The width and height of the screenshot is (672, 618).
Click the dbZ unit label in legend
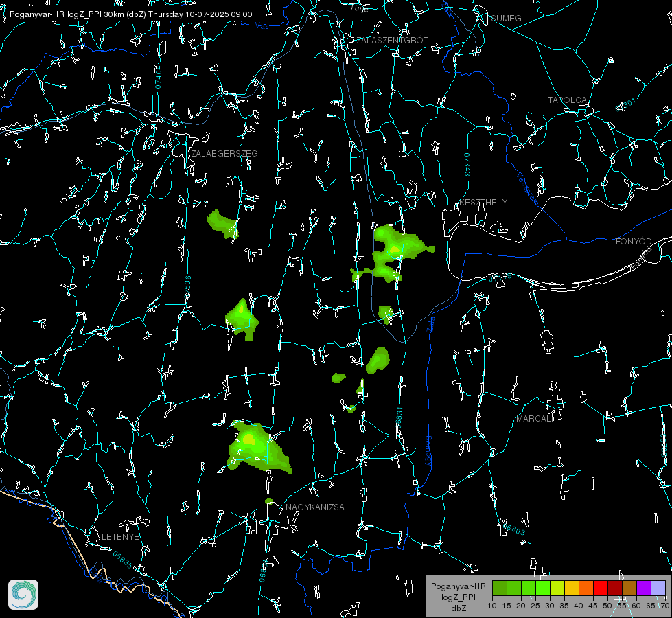458,608
